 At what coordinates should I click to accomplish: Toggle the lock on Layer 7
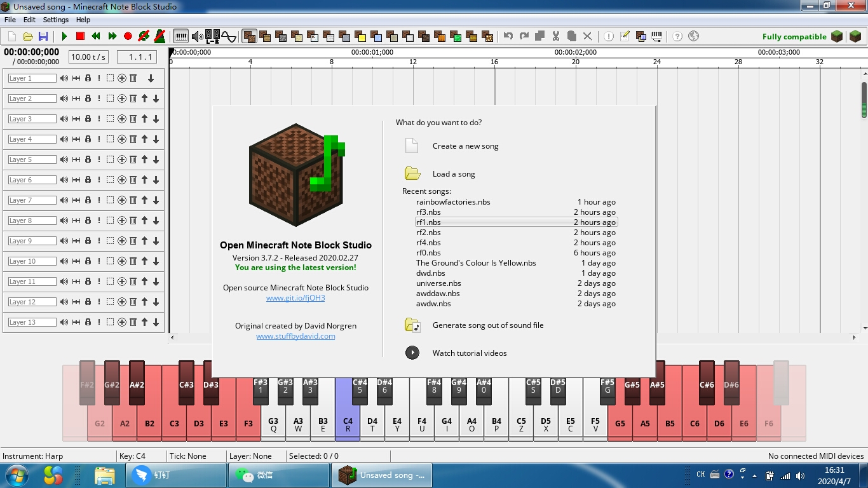point(88,200)
